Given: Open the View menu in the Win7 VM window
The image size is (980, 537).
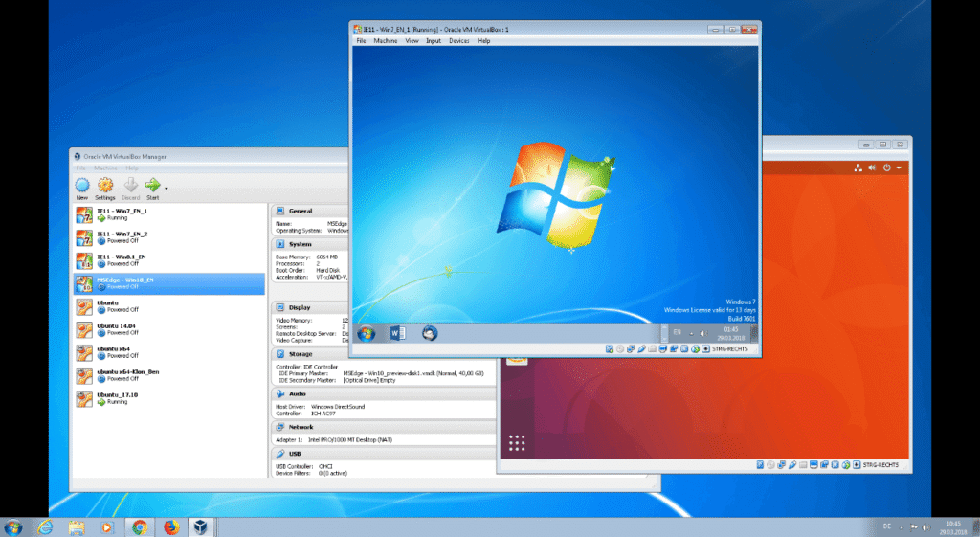Looking at the screenshot, I should point(412,41).
